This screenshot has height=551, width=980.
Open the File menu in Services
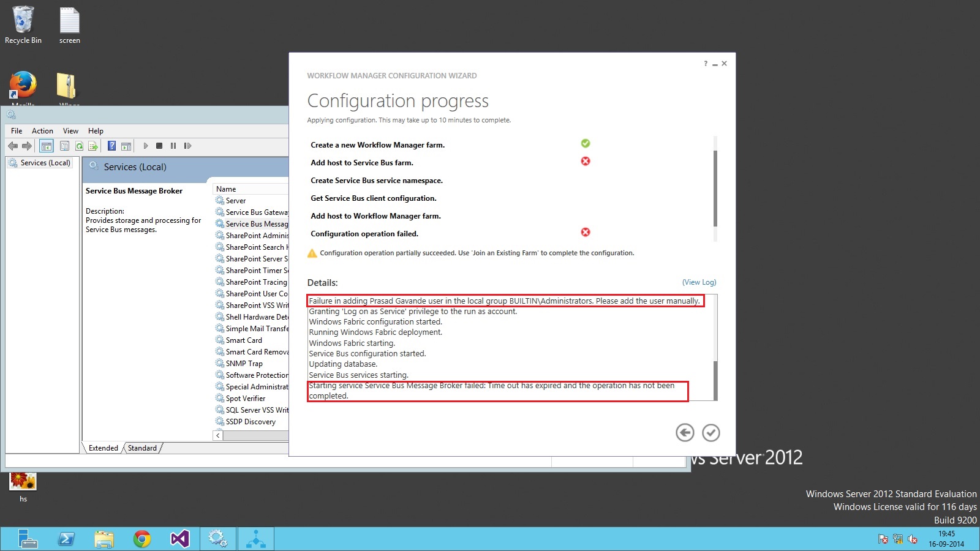pos(17,131)
